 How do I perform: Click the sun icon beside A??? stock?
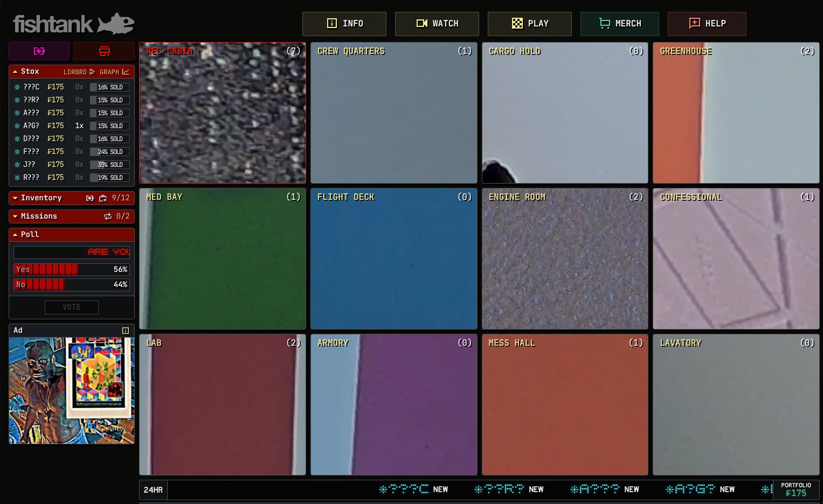tap(17, 113)
